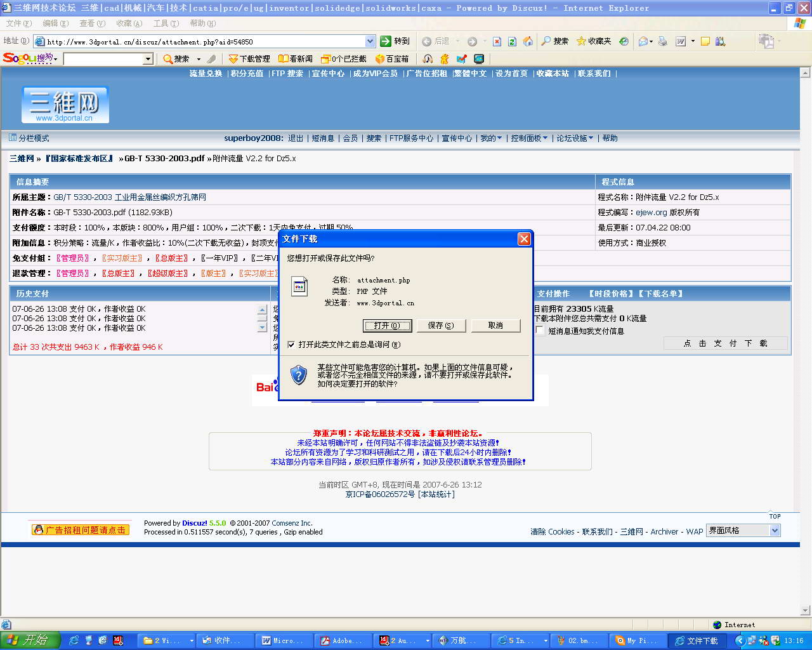Toggle 打开此类文件之前总是询问 checkbox
Screen dimensions: 812x650
[291, 345]
